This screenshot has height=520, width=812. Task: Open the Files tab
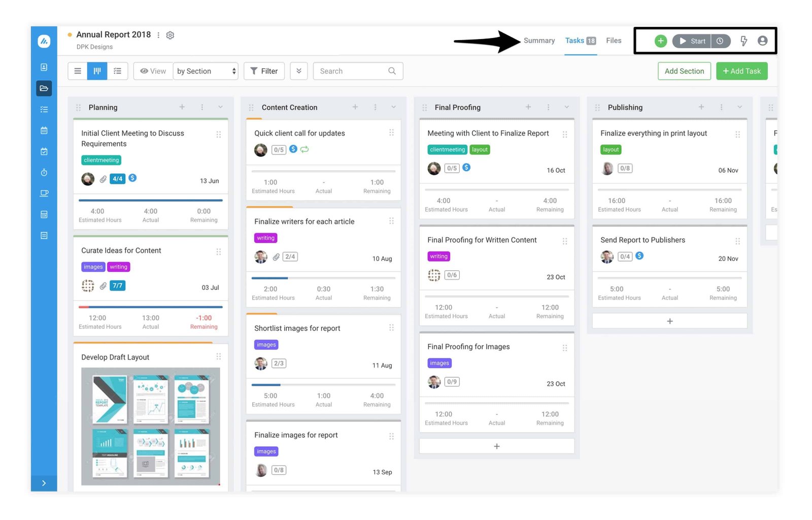(613, 41)
